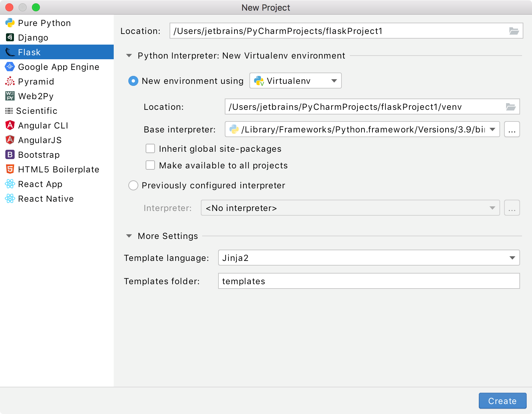The height and width of the screenshot is (414, 532).
Task: Open the folder browser for project Location
Action: tap(514, 31)
